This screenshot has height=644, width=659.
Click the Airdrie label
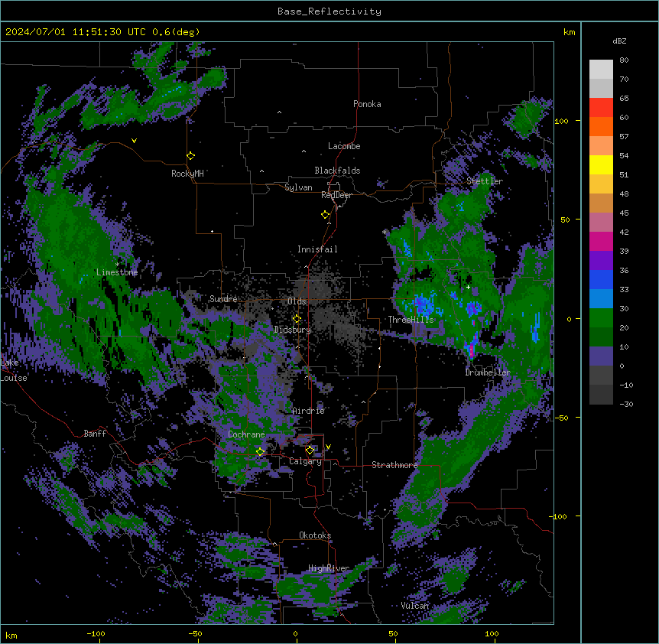click(x=309, y=411)
